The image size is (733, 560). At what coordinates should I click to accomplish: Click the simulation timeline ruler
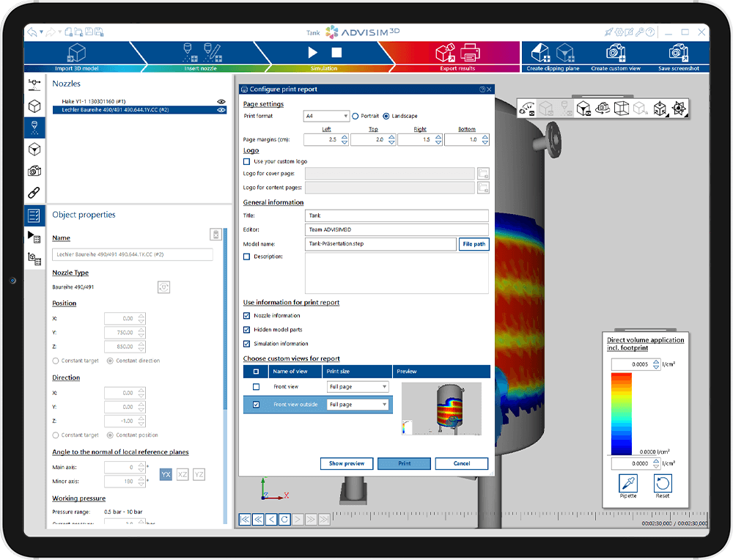[x=520, y=515]
